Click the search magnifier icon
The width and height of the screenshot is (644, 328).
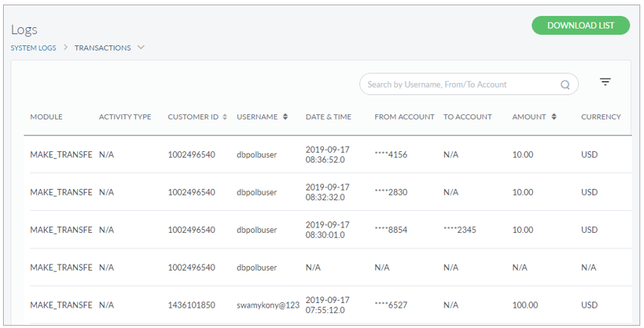tap(565, 85)
